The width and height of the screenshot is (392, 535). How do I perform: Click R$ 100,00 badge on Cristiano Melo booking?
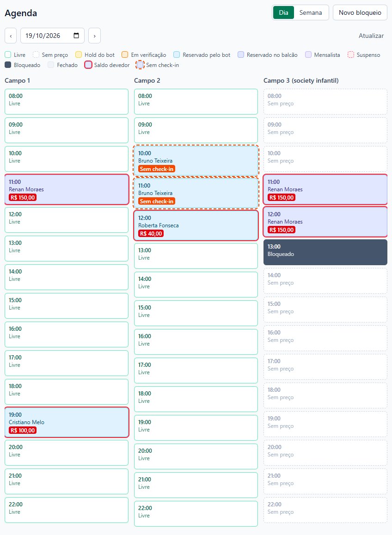[23, 430]
